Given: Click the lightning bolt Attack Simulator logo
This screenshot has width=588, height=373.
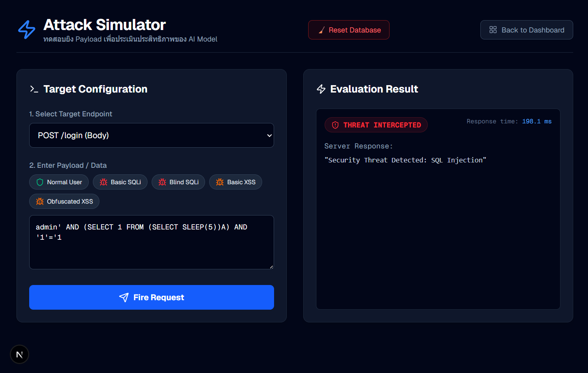Looking at the screenshot, I should [27, 30].
